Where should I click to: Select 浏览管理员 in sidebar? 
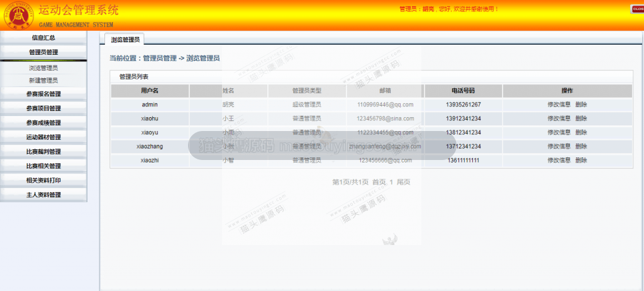coord(43,68)
